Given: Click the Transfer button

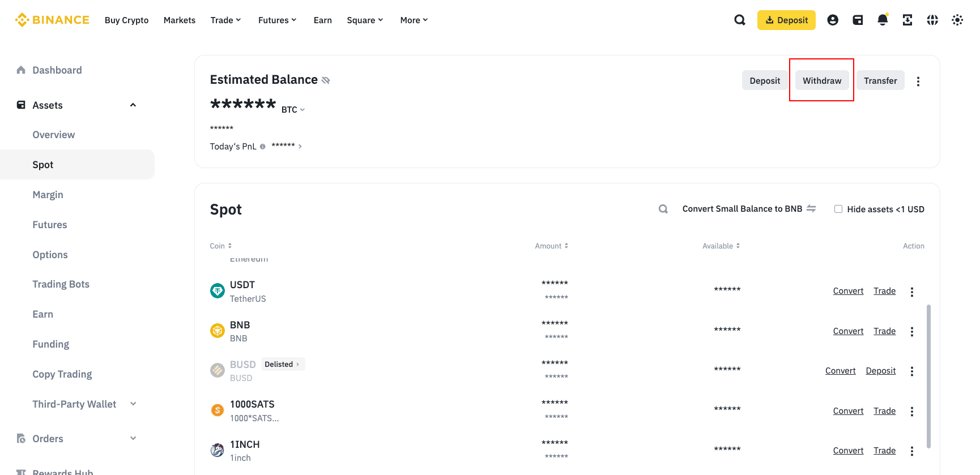Looking at the screenshot, I should coord(880,80).
